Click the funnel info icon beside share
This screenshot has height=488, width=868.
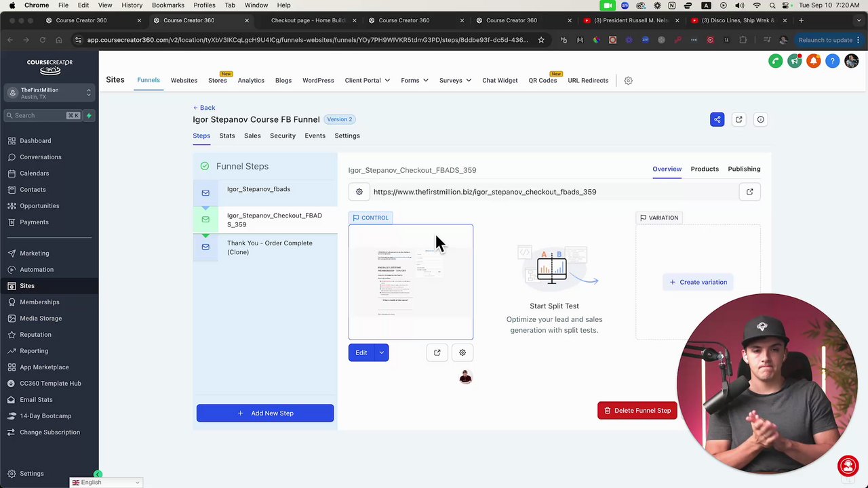760,119
